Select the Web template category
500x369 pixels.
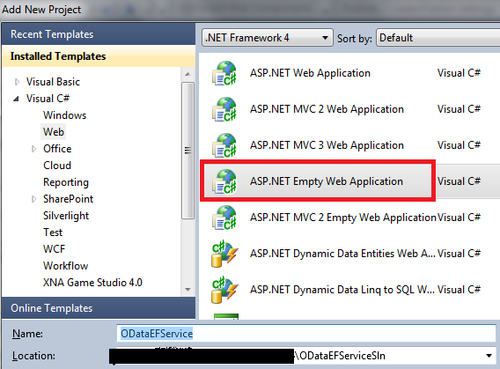(x=53, y=132)
